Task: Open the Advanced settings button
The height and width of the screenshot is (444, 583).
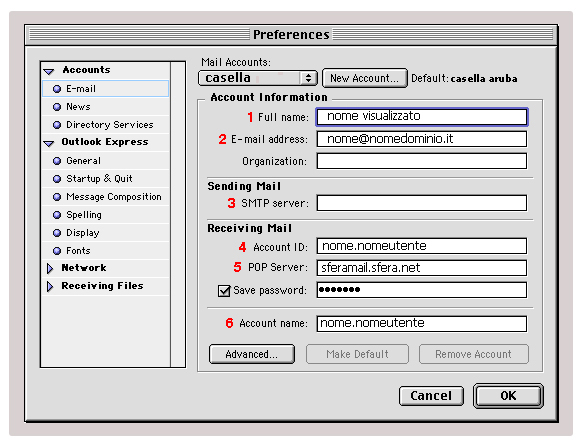Action: [252, 354]
